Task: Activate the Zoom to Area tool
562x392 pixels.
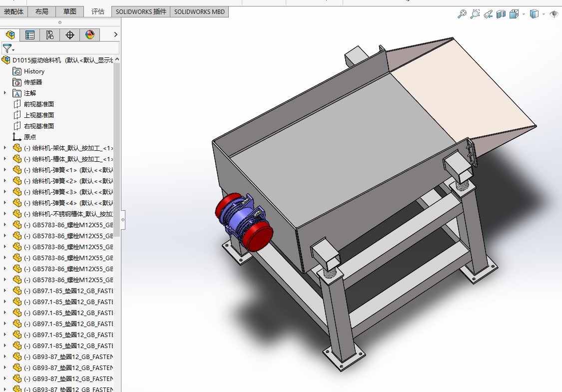Action: coord(475,14)
